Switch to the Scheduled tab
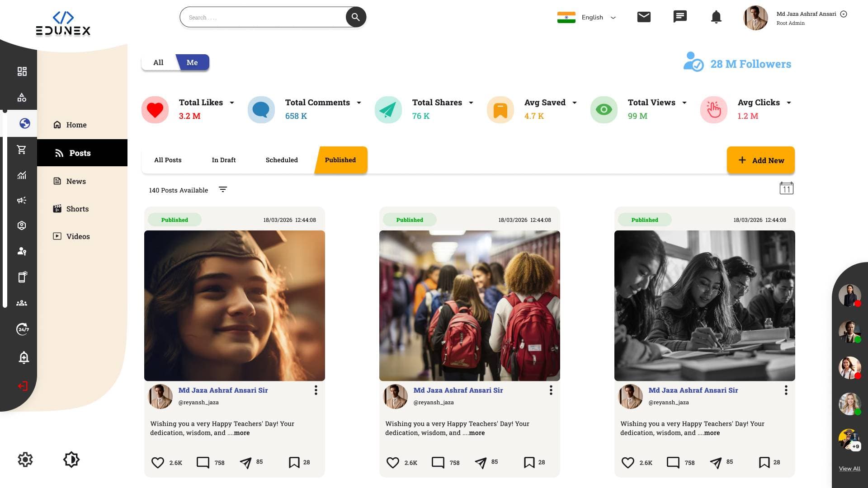 point(282,160)
